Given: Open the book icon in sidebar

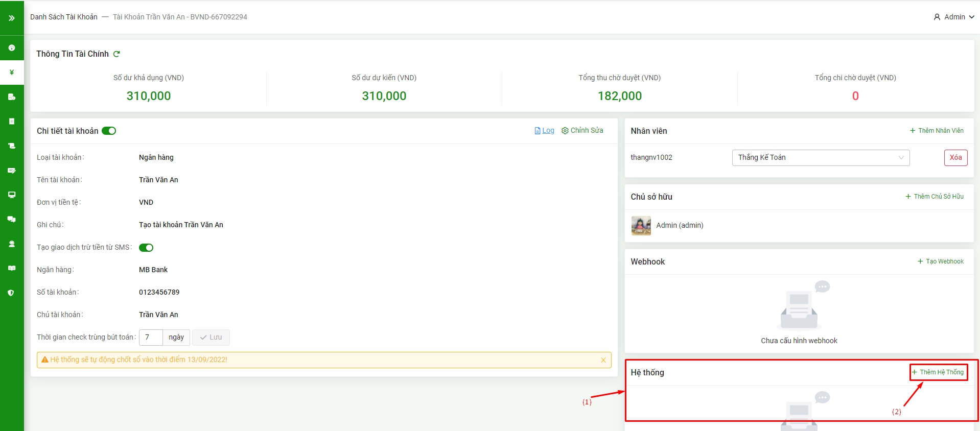Looking at the screenshot, I should pos(12,268).
